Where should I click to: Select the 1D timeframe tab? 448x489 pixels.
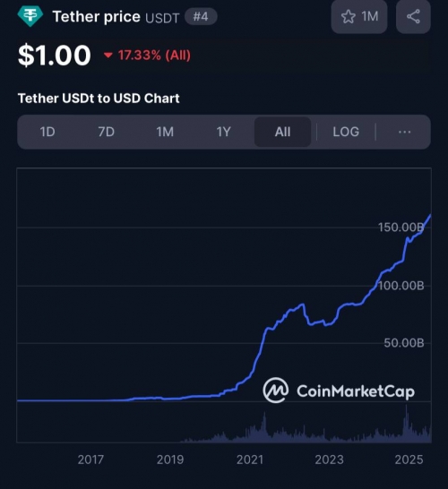point(47,132)
